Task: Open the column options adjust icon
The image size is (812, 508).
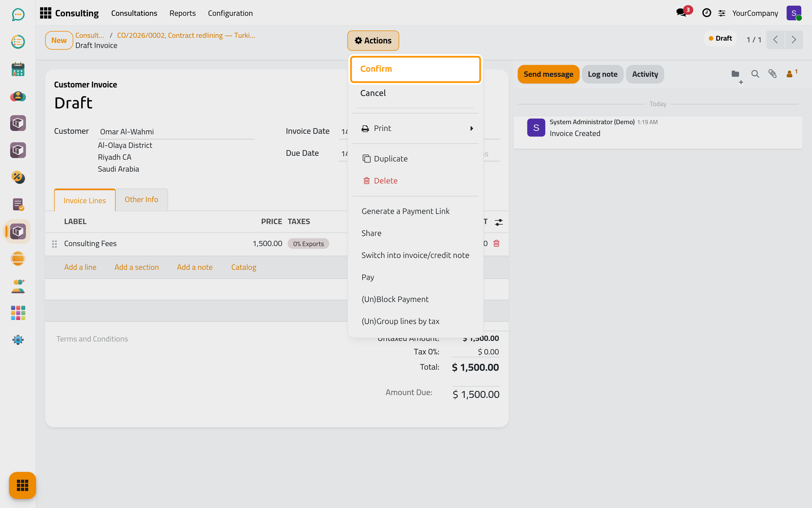Action: [499, 222]
